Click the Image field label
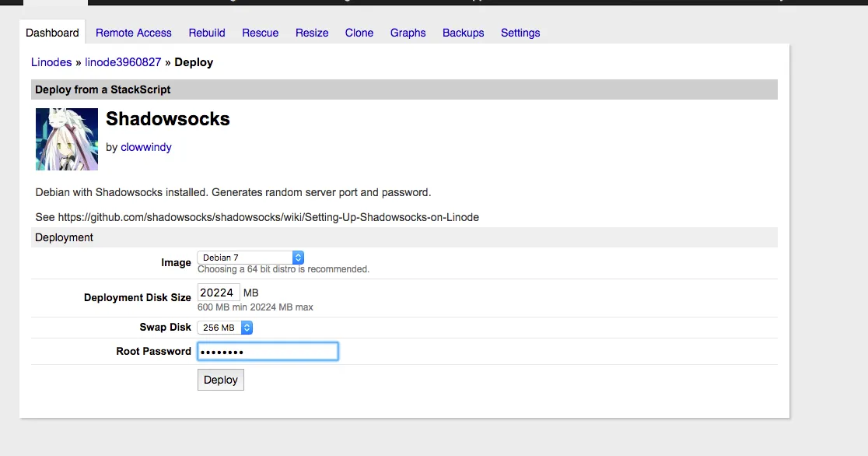This screenshot has height=456, width=868. tap(176, 263)
